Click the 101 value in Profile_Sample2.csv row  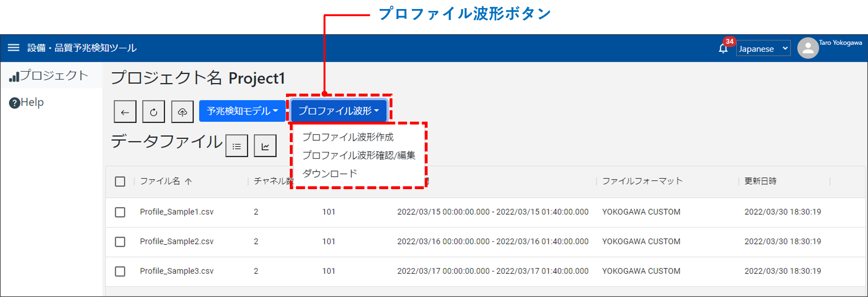click(x=329, y=241)
